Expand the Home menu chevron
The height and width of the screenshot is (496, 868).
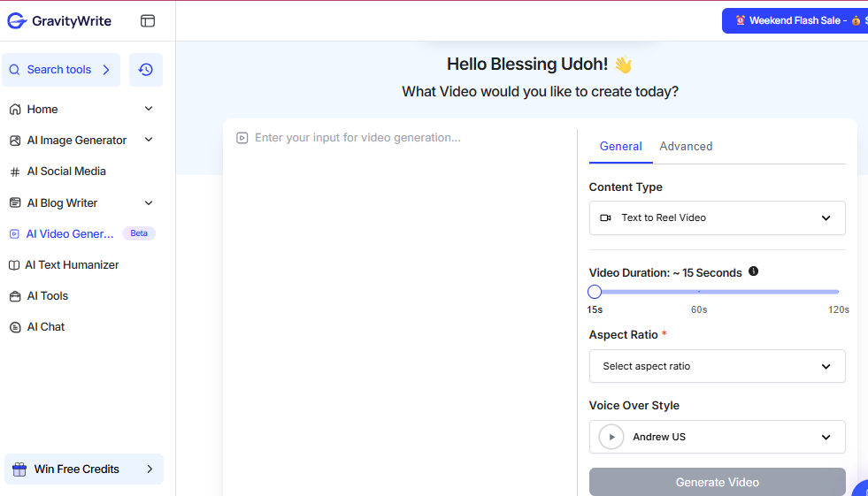pyautogui.click(x=149, y=109)
